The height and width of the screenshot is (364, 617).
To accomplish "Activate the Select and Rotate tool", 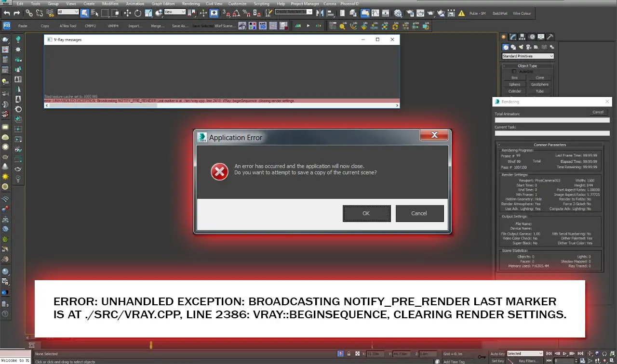I will coord(138,13).
